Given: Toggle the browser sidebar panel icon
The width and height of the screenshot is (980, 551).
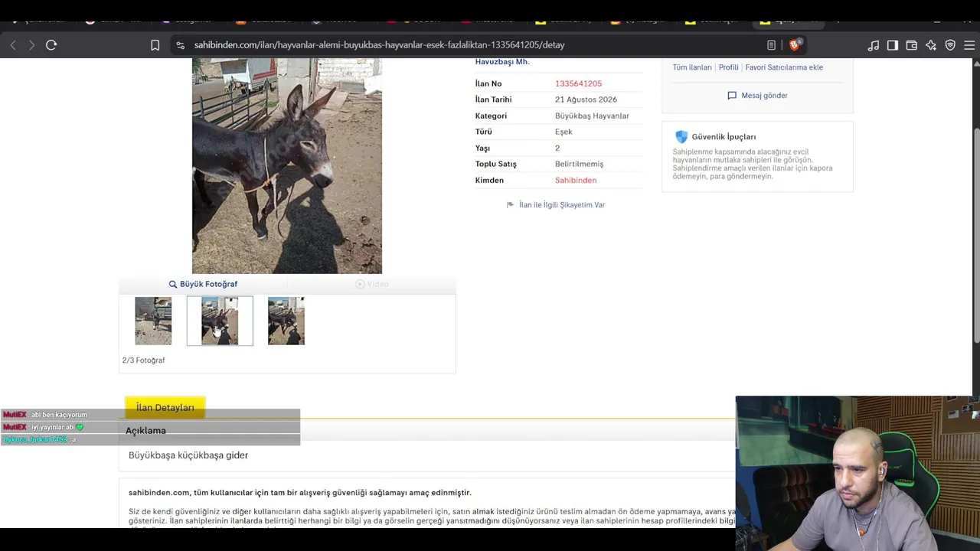Looking at the screenshot, I should pos(893,45).
